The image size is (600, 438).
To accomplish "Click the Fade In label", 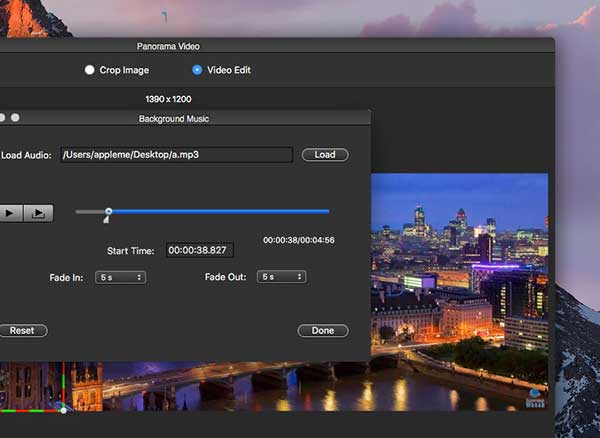I will click(66, 278).
